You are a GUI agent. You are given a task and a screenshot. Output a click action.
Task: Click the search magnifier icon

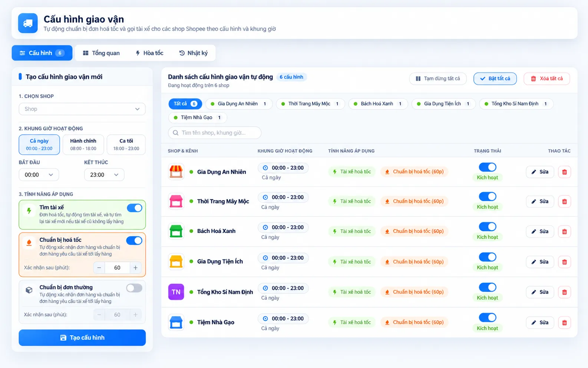coord(175,133)
